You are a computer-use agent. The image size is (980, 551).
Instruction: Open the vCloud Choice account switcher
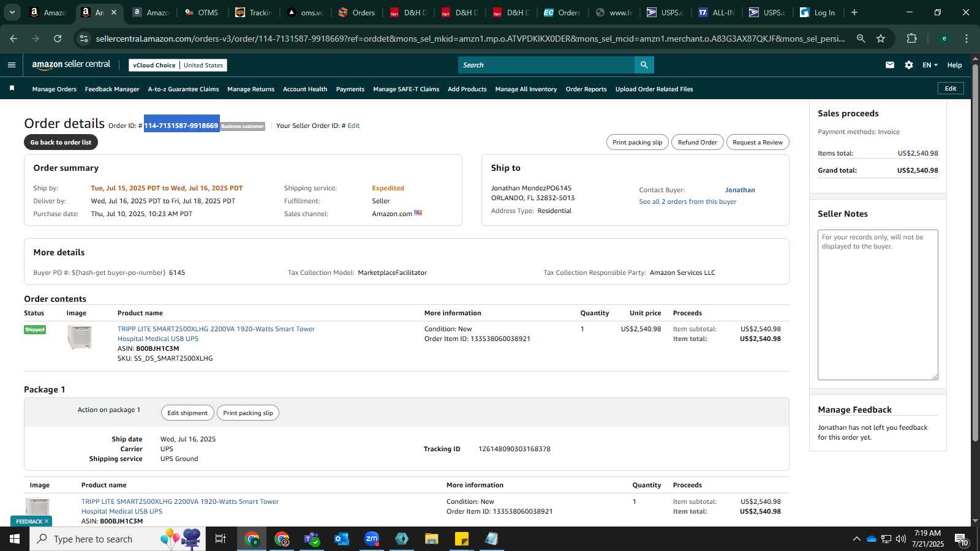tap(178, 65)
